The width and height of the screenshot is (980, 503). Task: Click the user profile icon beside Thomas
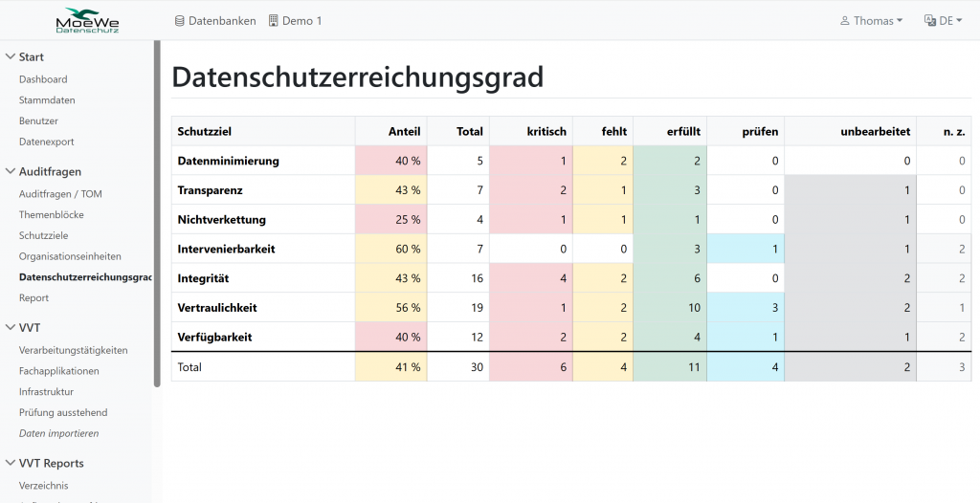[845, 21]
